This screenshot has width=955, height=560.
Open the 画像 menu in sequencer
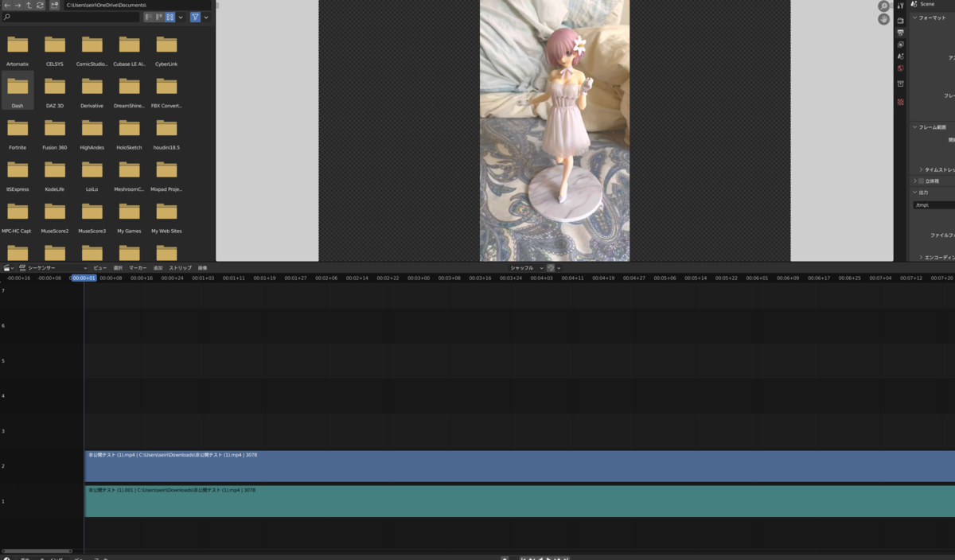(202, 268)
